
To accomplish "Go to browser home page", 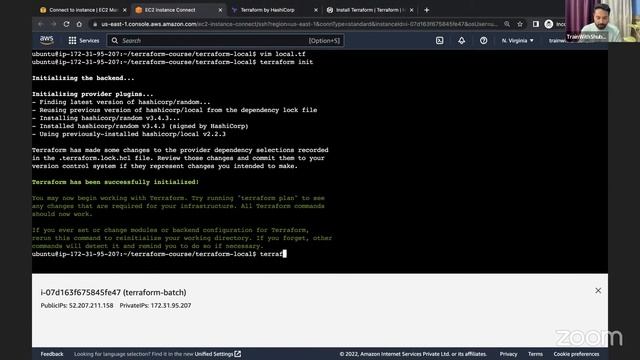I will click(x=79, y=24).
